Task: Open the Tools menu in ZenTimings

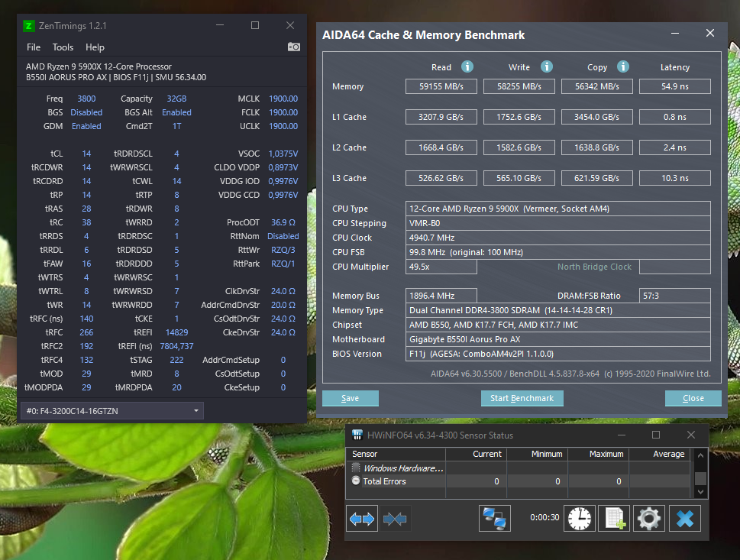Action: point(63,47)
